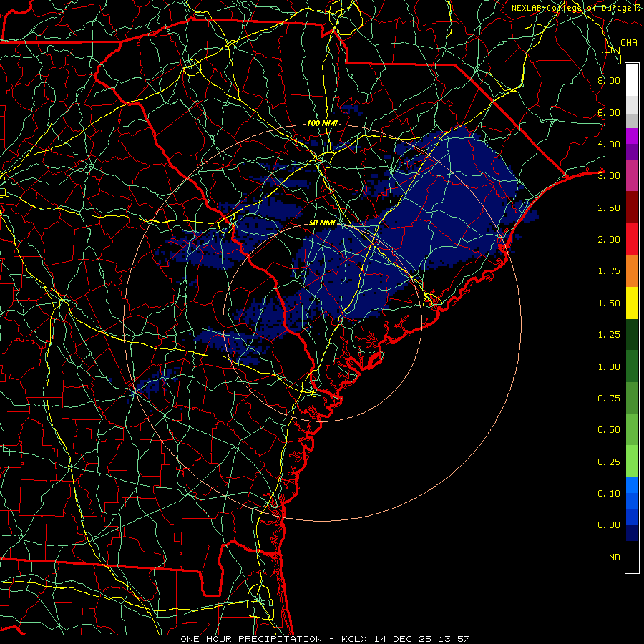
Task: Click the 0.75 legend value
Action: (609, 399)
